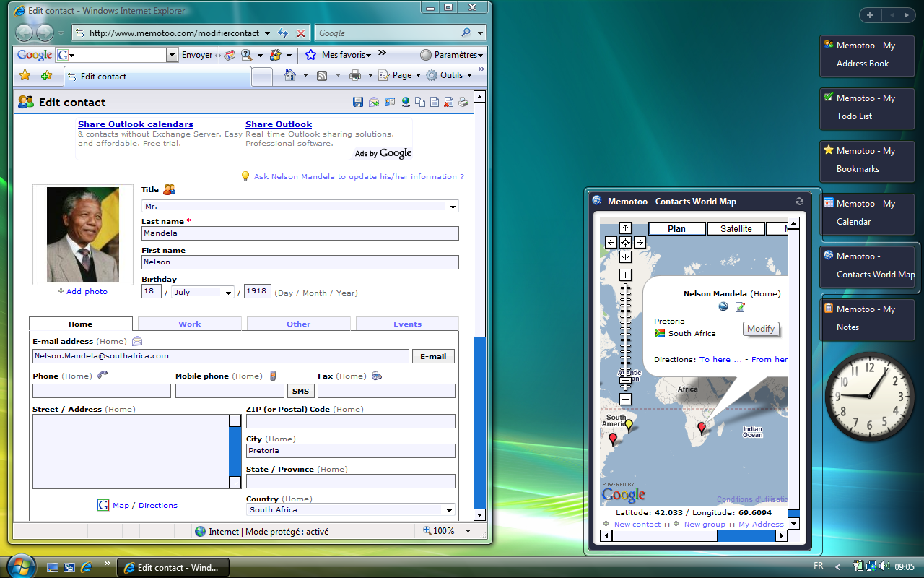Zoom out with the map minus button
The width and height of the screenshot is (924, 578).
point(625,399)
